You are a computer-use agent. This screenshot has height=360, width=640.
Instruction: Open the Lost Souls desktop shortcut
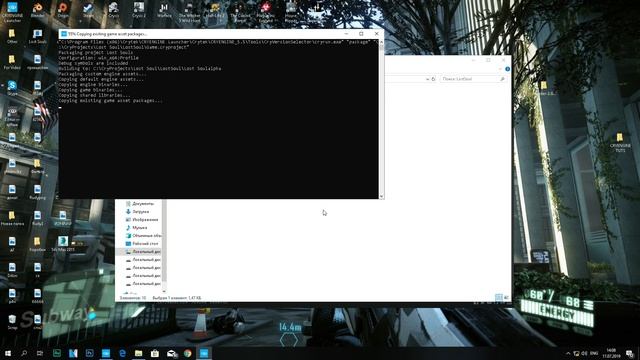point(38,36)
